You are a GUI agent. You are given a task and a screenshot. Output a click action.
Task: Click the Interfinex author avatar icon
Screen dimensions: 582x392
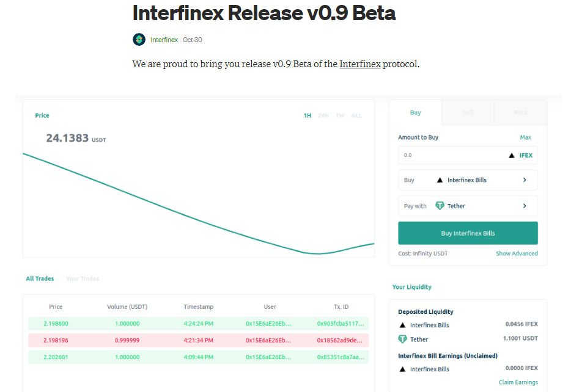click(x=139, y=39)
